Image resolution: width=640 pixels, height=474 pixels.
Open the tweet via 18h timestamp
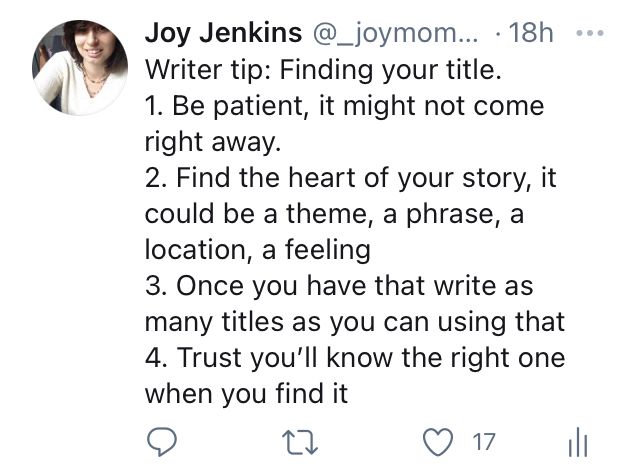point(531,33)
